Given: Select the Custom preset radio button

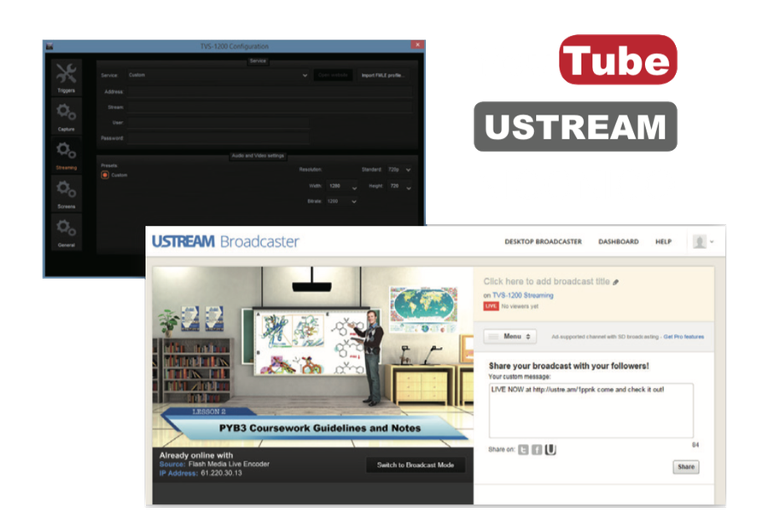Looking at the screenshot, I should (105, 175).
